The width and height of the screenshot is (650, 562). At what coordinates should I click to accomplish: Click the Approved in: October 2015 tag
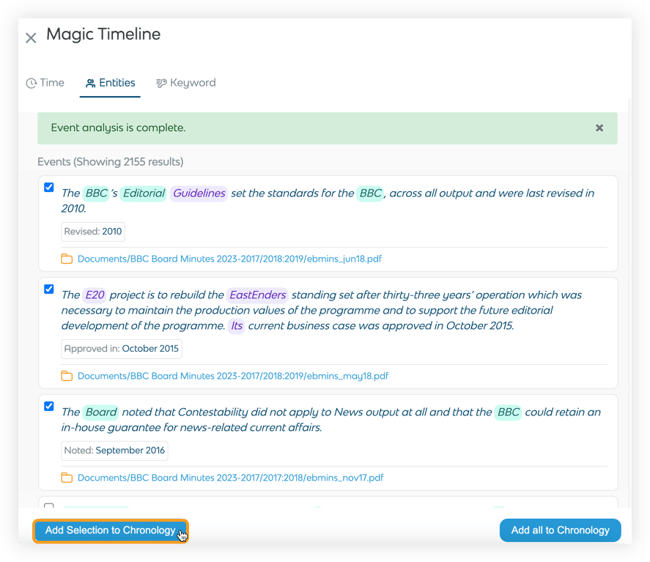[121, 349]
